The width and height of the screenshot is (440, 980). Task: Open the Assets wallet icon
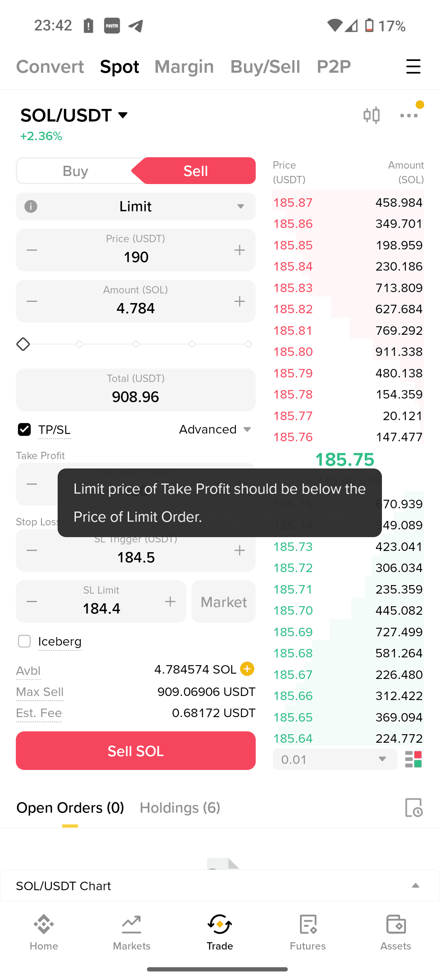click(x=396, y=932)
